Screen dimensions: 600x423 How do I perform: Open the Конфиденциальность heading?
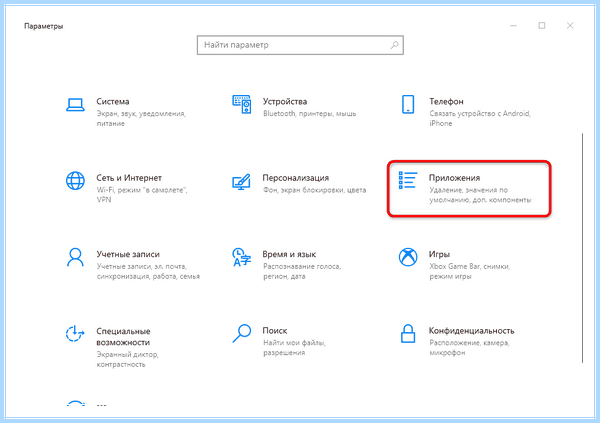pos(471,330)
